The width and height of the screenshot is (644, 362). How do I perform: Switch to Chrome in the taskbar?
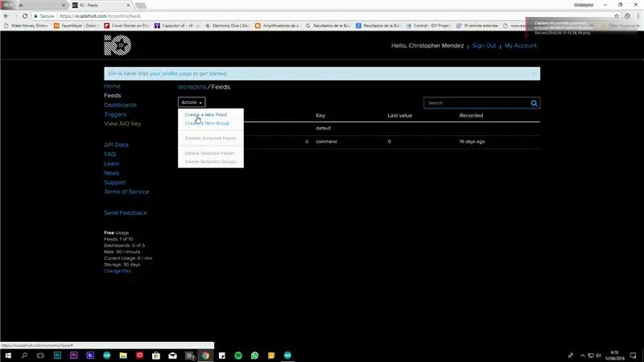point(205,356)
